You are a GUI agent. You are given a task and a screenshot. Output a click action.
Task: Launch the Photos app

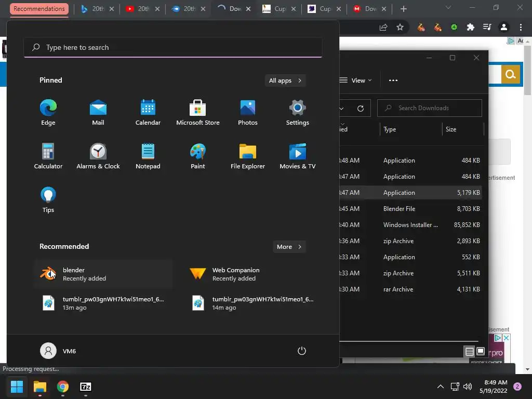[248, 112]
